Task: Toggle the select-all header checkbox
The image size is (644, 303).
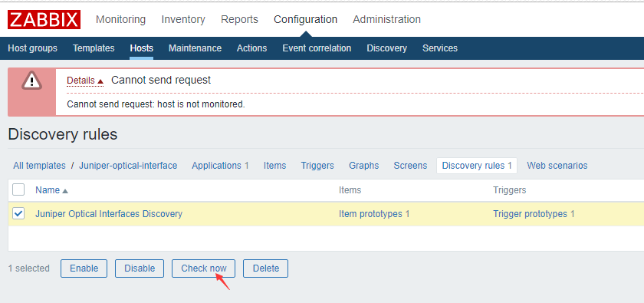Action: [x=18, y=189]
